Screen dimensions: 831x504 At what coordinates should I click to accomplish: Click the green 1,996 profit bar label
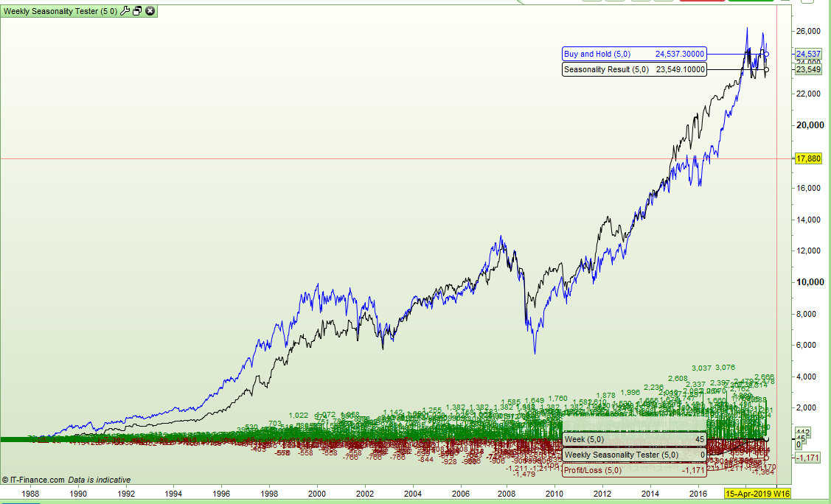click(630, 392)
